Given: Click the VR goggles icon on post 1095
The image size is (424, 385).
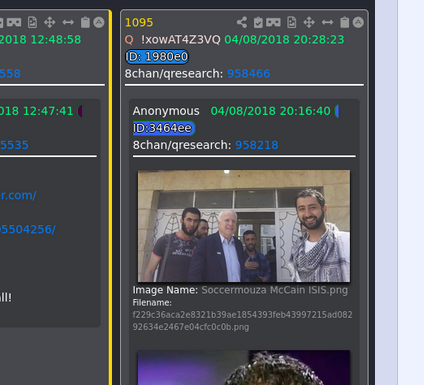Looking at the screenshot, I should click(x=273, y=22).
